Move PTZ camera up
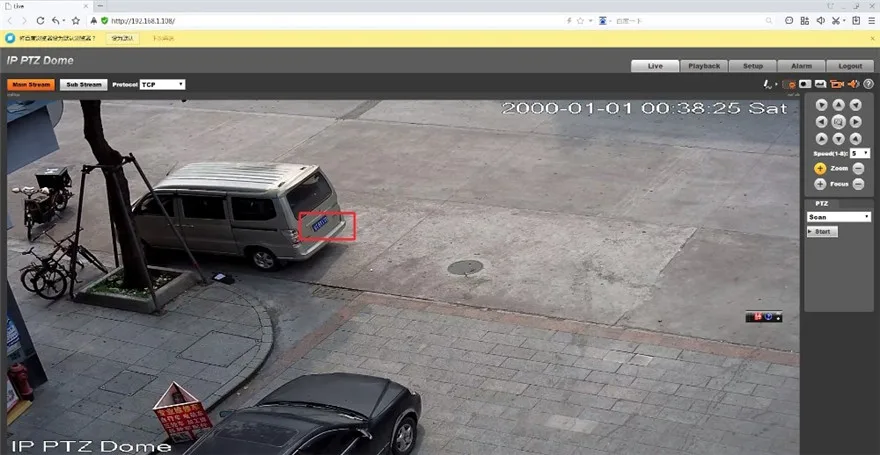 838,105
